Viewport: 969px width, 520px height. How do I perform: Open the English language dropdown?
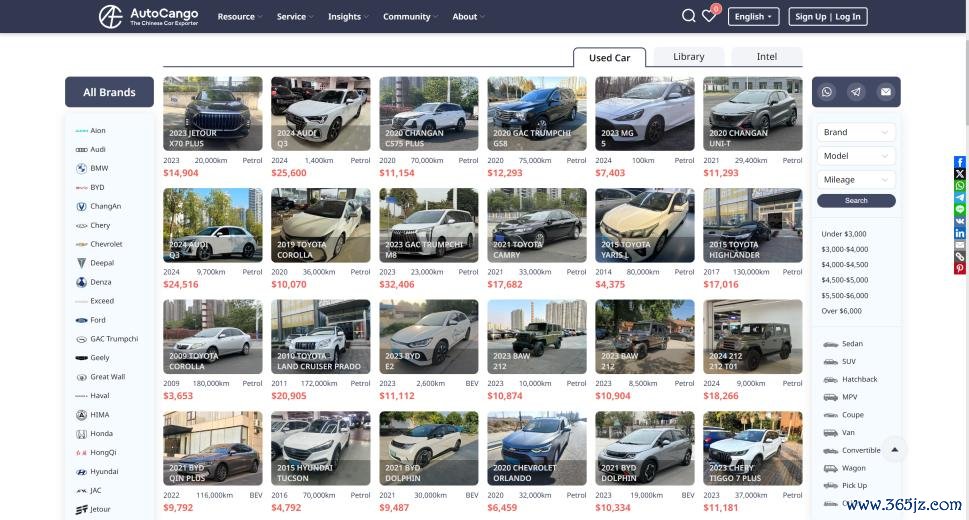point(753,17)
